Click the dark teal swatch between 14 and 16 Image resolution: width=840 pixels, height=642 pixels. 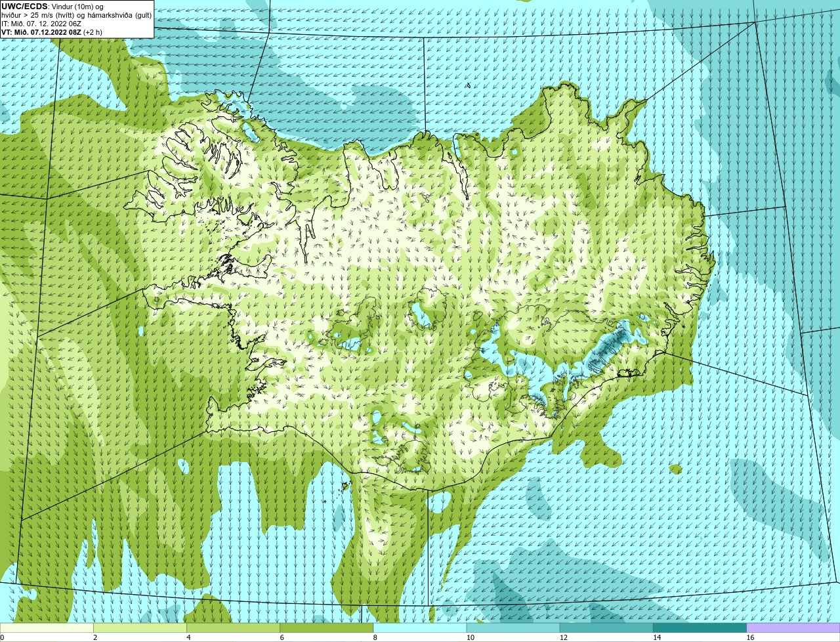tap(700, 628)
